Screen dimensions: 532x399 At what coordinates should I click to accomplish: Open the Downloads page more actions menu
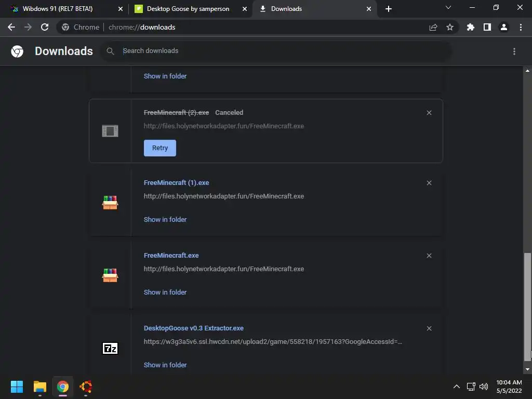coord(514,51)
